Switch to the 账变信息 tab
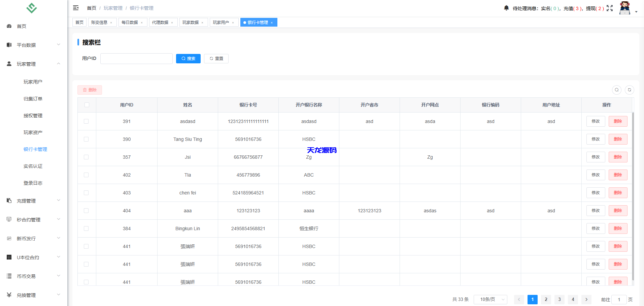Screen dimensions: 644x306 tap(99, 22)
